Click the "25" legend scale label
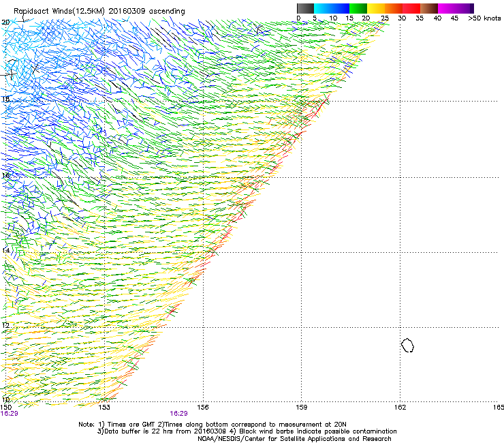This screenshot has height=443, width=504. point(385,18)
